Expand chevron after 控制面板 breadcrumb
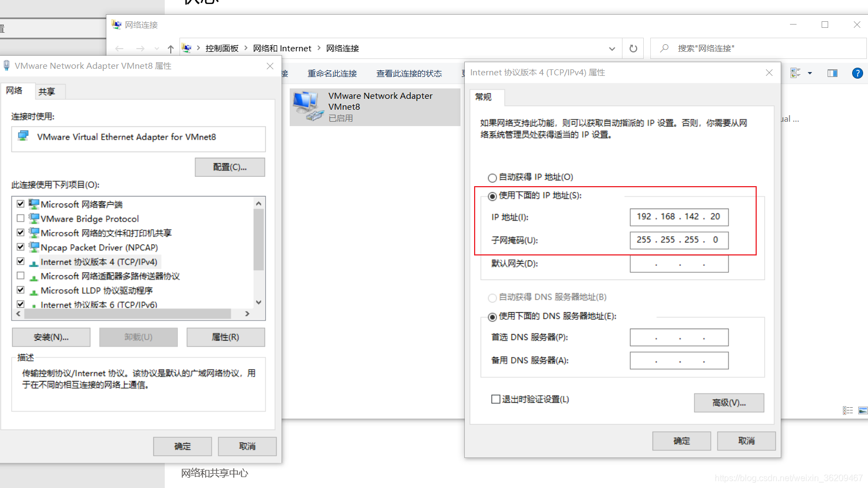Screen dimensions: 868x488 tap(246, 48)
